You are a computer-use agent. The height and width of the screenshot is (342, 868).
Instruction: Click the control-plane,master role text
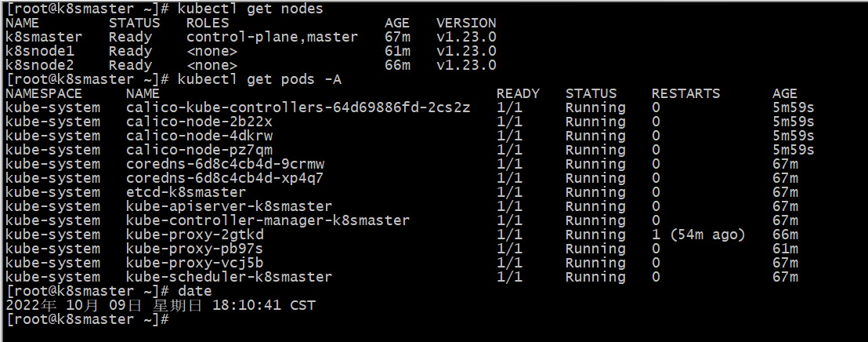272,37
